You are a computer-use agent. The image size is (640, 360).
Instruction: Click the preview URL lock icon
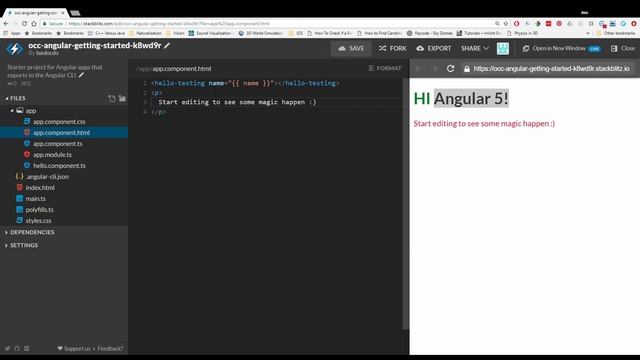coord(467,69)
